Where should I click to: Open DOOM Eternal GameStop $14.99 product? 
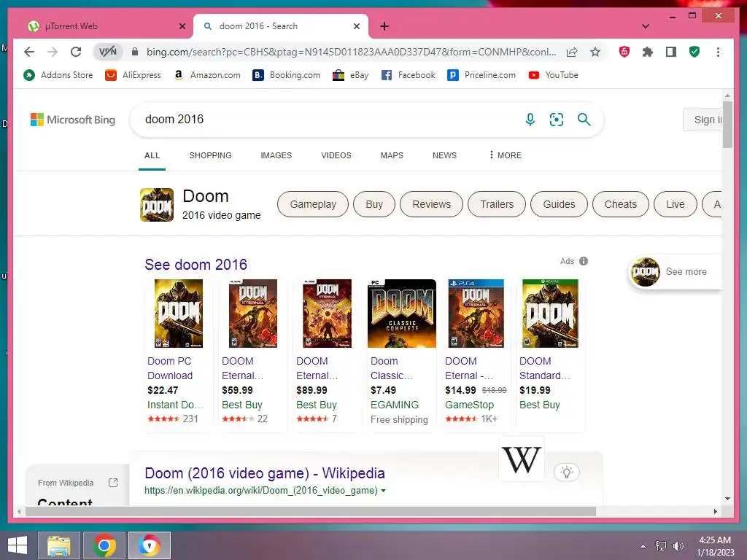476,354
